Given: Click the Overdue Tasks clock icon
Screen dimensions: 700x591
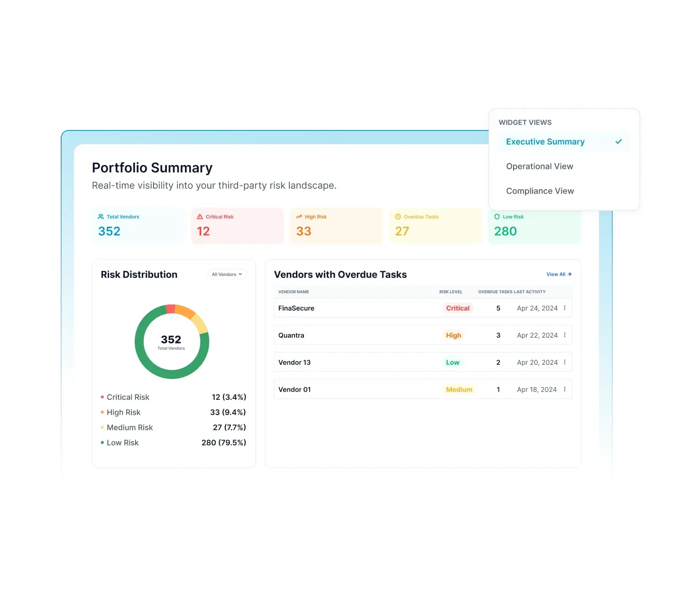Looking at the screenshot, I should coord(398,217).
